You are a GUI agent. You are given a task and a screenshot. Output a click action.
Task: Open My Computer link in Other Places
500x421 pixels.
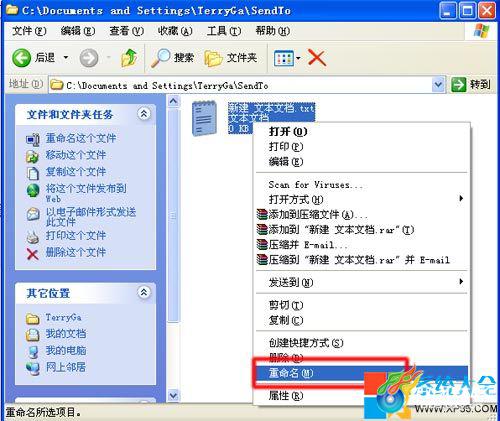coord(66,350)
